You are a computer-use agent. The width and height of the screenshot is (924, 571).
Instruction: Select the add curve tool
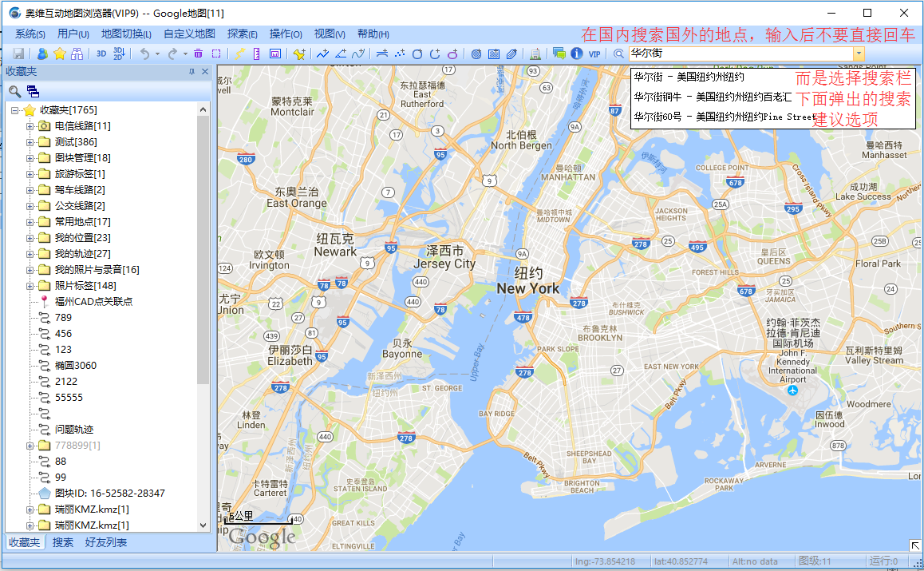pyautogui.click(x=358, y=54)
